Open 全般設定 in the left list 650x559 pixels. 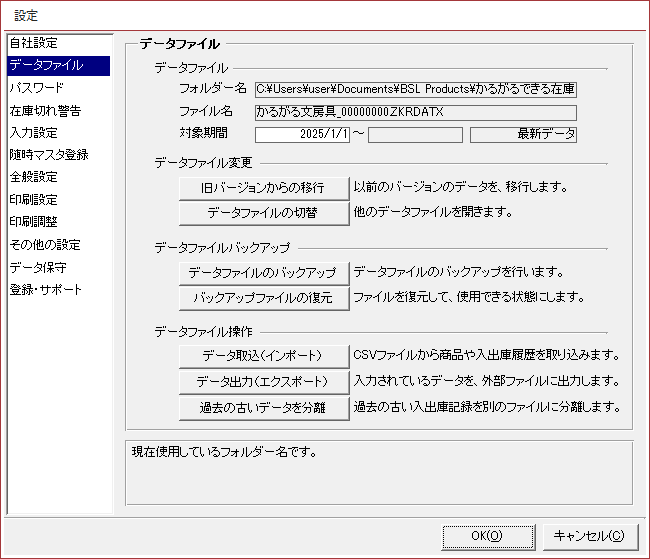click(x=34, y=177)
